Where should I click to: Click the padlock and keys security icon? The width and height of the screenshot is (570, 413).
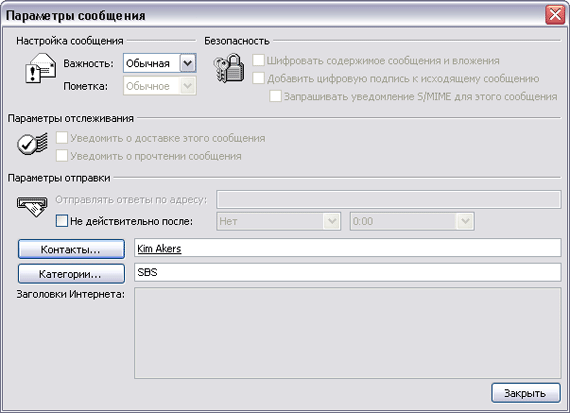[x=229, y=68]
